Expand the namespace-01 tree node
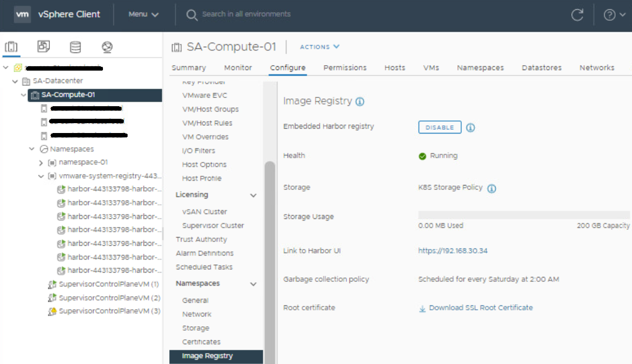 (40, 162)
